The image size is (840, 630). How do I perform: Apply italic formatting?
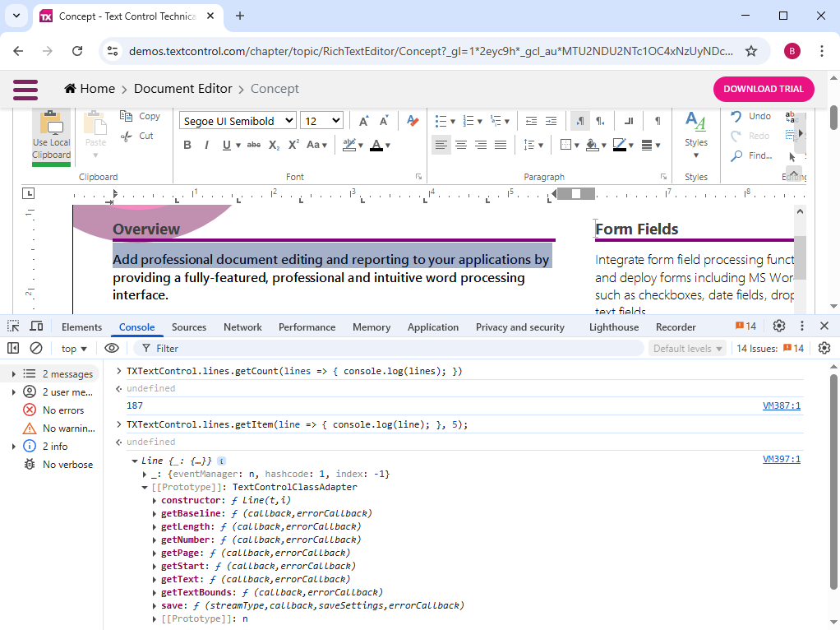tap(206, 146)
